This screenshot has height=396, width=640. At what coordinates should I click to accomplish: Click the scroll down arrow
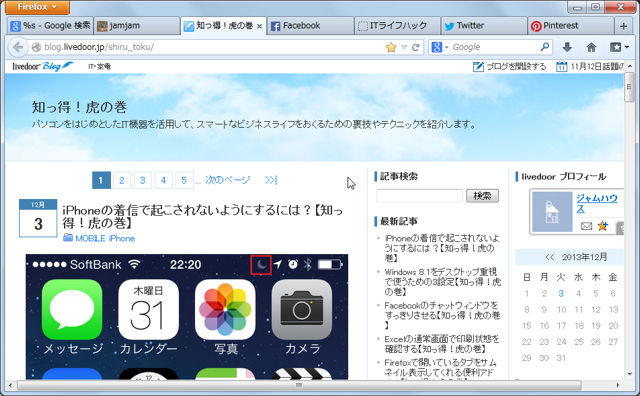coord(629,374)
